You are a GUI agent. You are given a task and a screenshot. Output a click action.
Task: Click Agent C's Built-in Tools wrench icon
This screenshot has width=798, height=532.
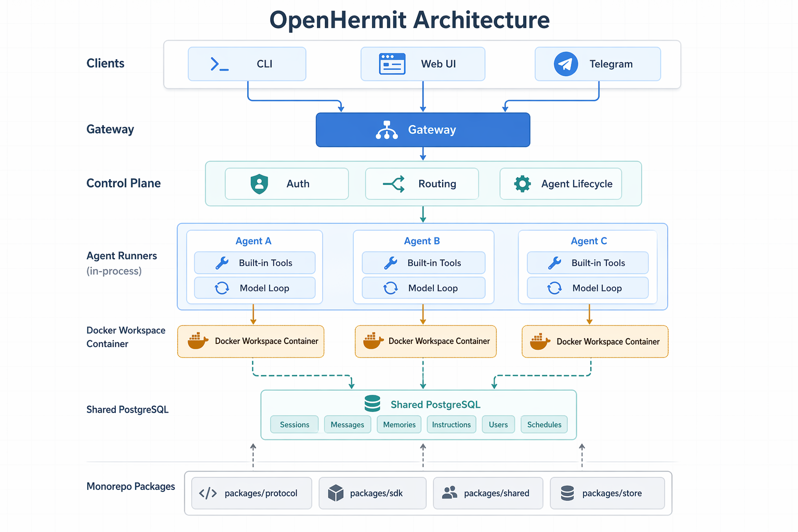pyautogui.click(x=555, y=263)
